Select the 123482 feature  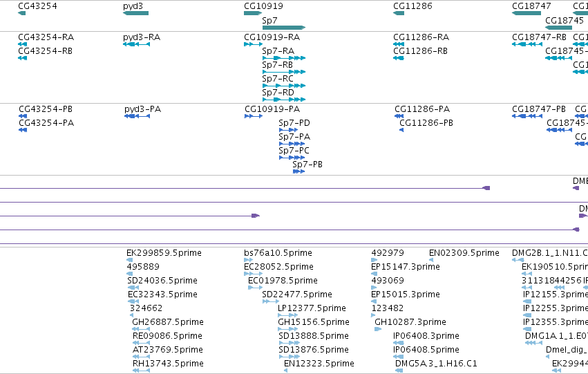[x=388, y=308]
